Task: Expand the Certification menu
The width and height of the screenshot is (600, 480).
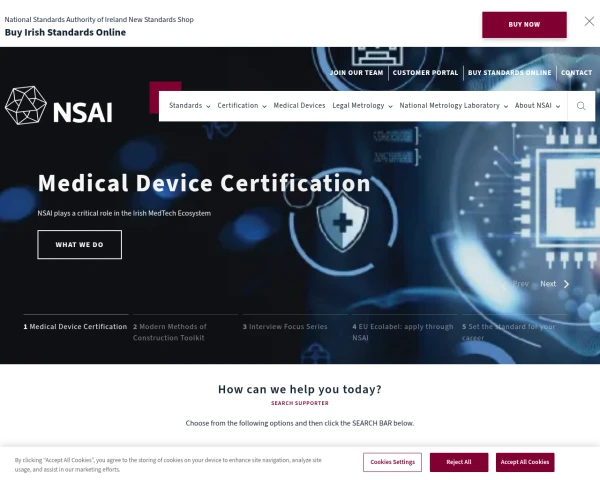Action: click(x=242, y=106)
